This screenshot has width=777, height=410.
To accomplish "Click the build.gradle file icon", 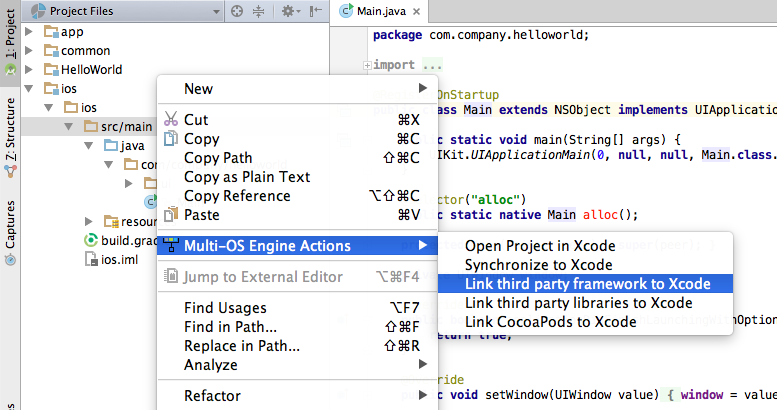I will coord(91,240).
